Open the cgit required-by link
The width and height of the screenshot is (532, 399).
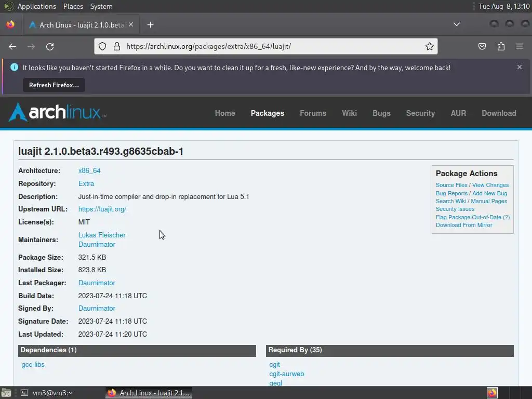pyautogui.click(x=274, y=364)
